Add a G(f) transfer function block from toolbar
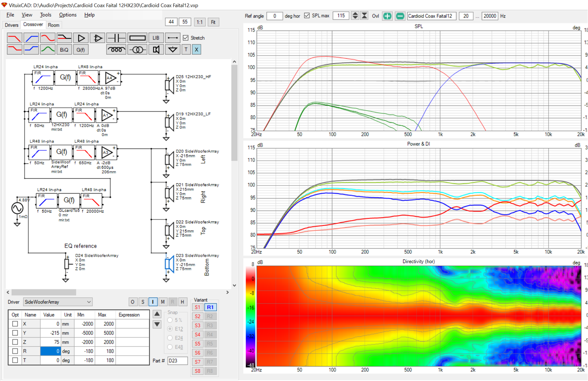The image size is (588, 381). [81, 50]
